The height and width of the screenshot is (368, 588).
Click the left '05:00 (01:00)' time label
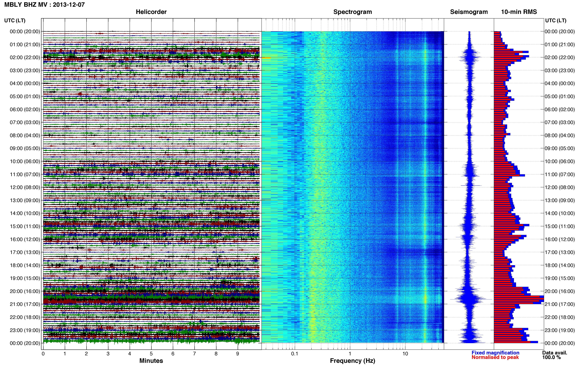25,96
